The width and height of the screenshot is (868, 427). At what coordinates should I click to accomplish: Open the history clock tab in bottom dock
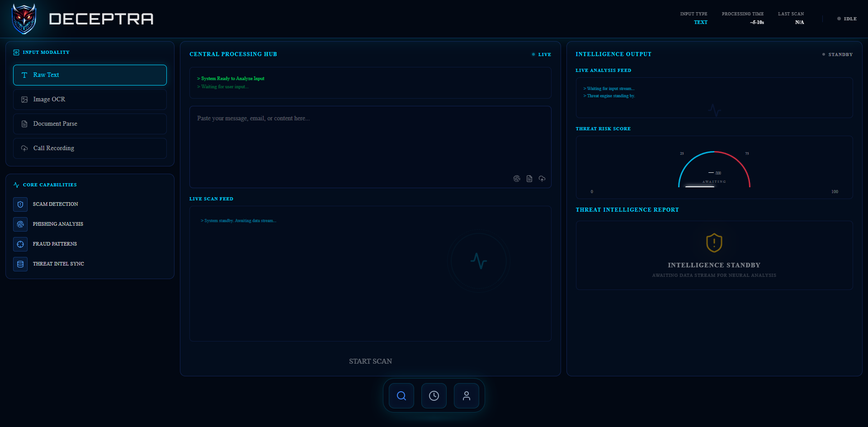[x=434, y=396]
